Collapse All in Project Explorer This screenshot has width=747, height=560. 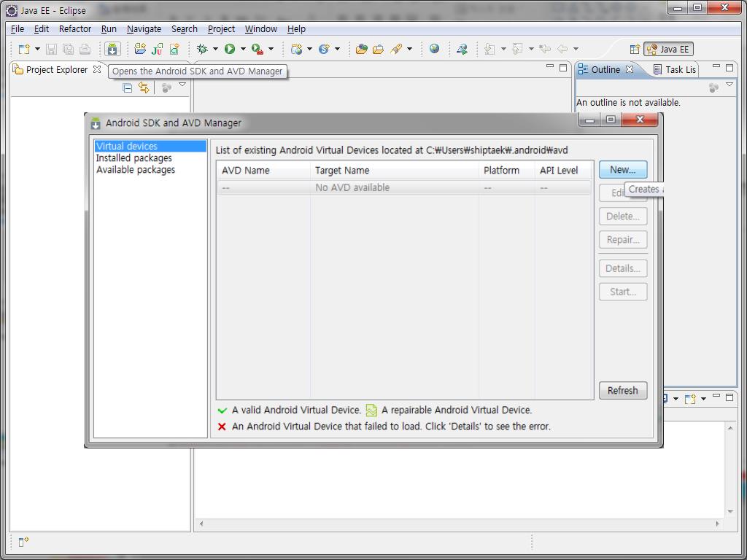coord(127,87)
